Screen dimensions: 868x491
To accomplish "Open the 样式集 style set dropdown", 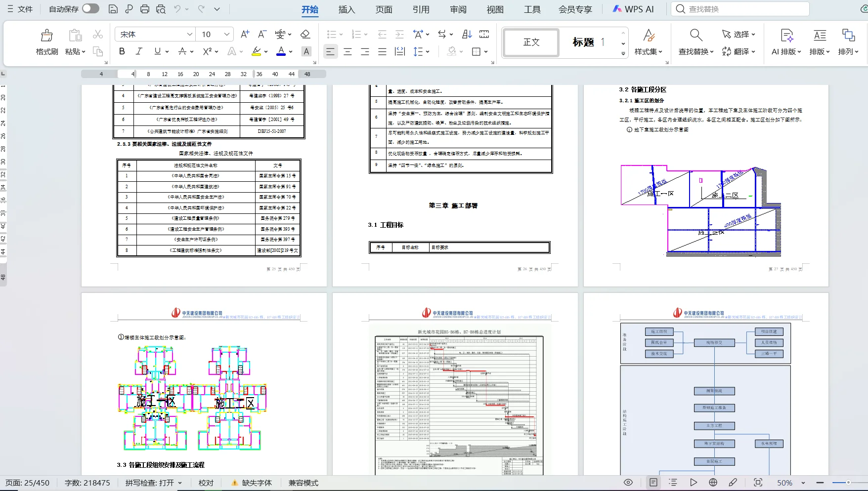I will [x=649, y=51].
